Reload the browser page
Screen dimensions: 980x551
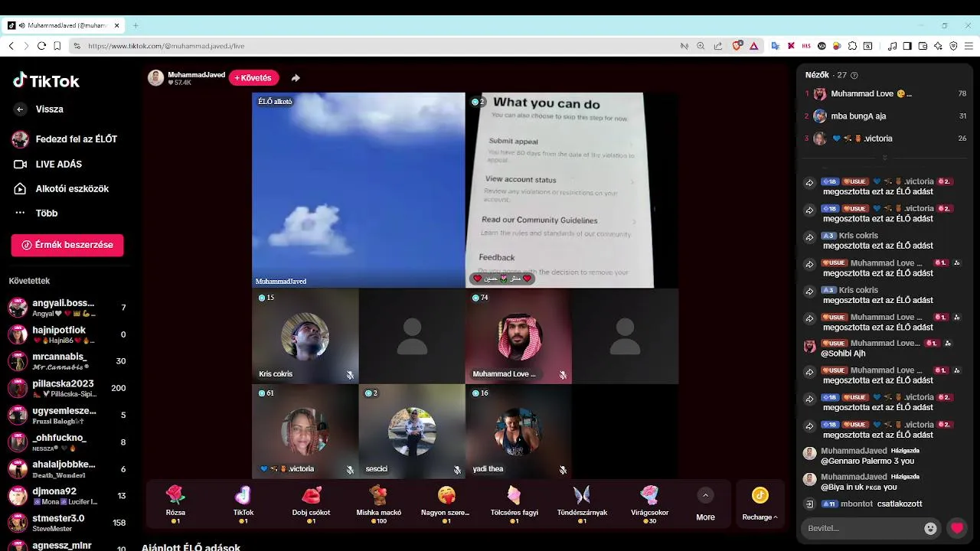click(x=41, y=46)
